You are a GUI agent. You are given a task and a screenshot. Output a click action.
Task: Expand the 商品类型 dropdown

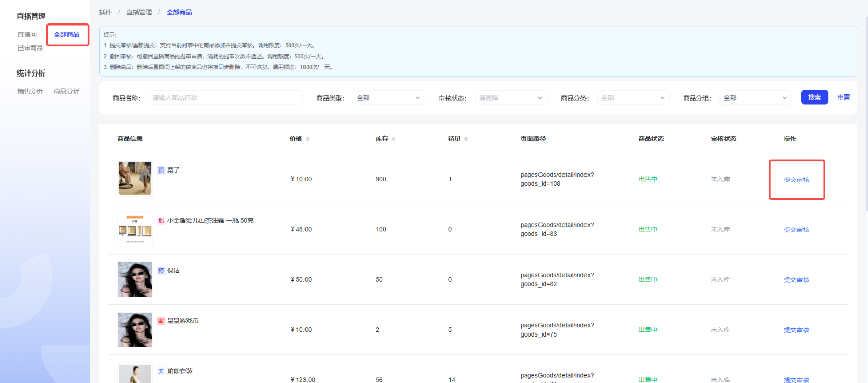coord(388,98)
